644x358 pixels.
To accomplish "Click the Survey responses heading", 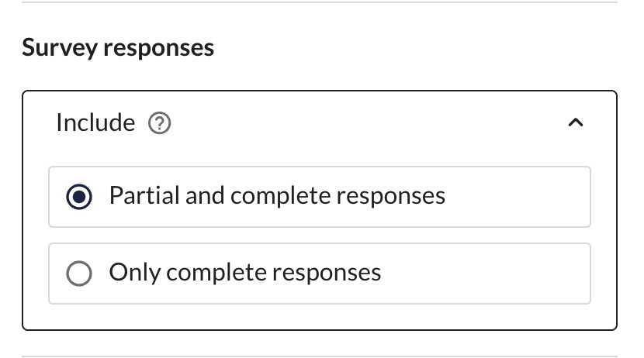I will coord(118,47).
